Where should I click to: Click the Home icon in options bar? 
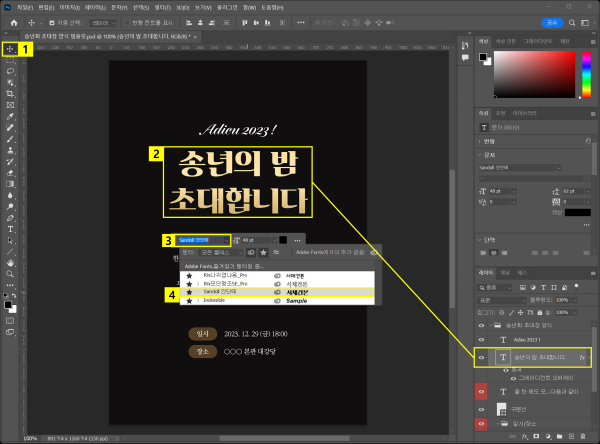point(14,22)
